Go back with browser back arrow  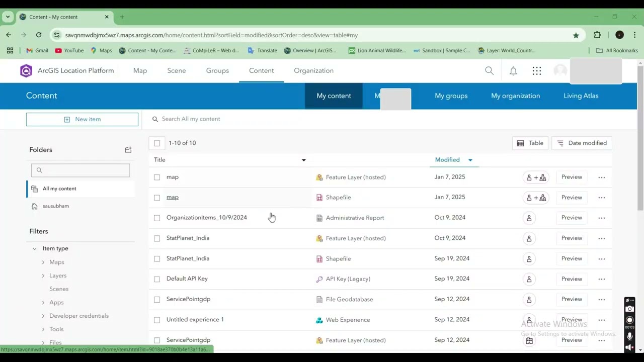tap(9, 35)
